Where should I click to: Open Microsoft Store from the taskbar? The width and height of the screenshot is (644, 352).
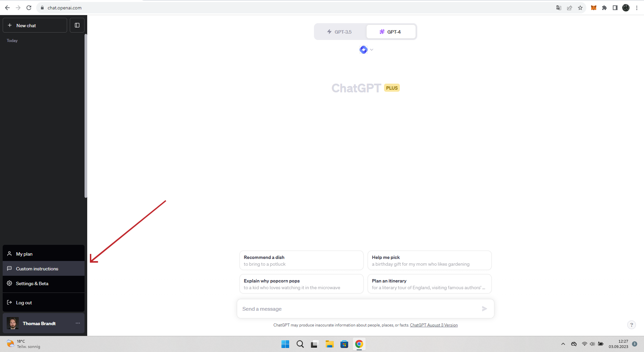click(x=344, y=344)
